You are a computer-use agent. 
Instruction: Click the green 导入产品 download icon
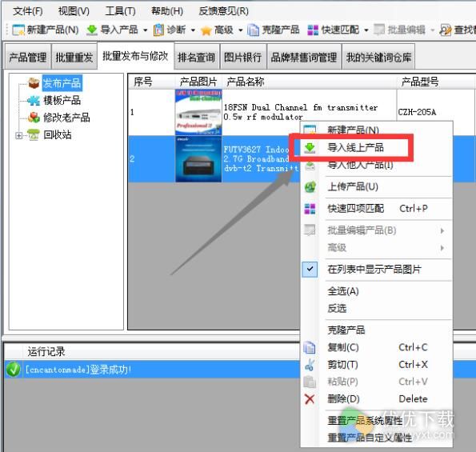[x=91, y=30]
